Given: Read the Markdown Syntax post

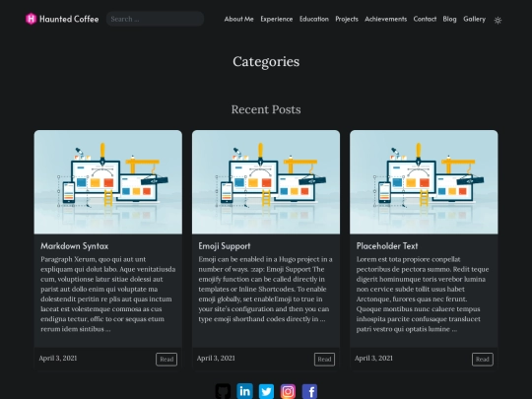Looking at the screenshot, I should point(166,360).
